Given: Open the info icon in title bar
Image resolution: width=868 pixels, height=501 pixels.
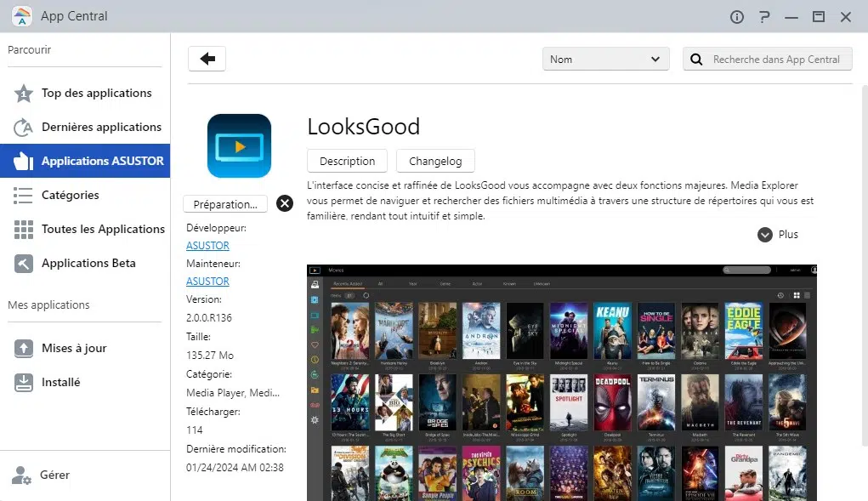Looking at the screenshot, I should pos(737,17).
